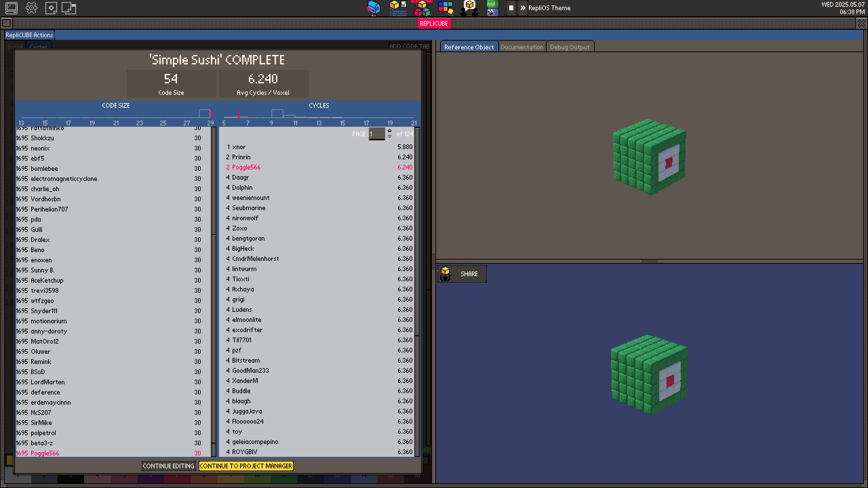Open the RepliCUBE Actions menu
The width and height of the screenshot is (868, 488).
point(29,35)
